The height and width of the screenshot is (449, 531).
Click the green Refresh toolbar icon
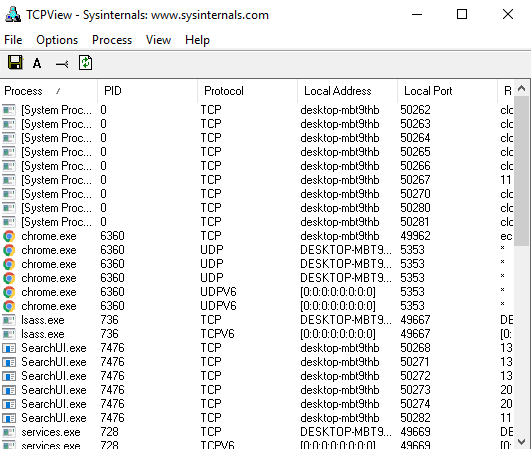(85, 63)
